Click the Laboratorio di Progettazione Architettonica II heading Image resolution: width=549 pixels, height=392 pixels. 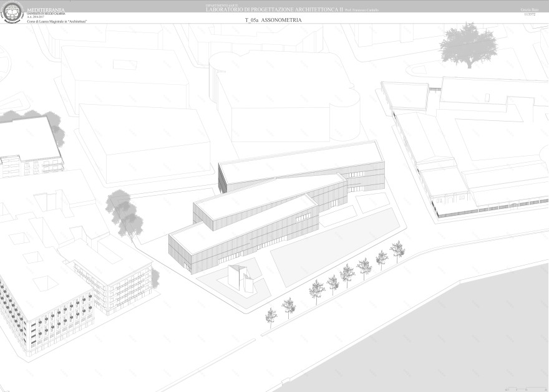[x=273, y=9]
